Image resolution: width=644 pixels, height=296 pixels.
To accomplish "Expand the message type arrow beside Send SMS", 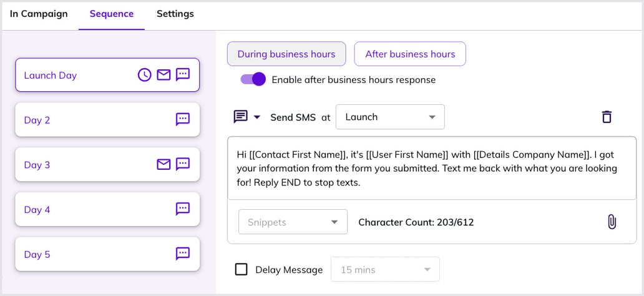I will pos(256,117).
